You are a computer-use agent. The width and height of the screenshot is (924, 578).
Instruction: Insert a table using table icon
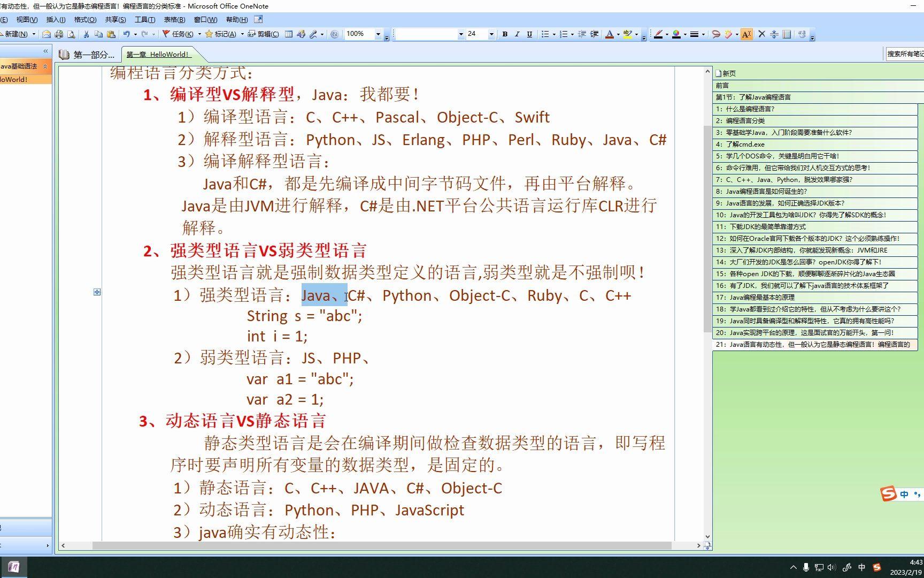(x=289, y=34)
